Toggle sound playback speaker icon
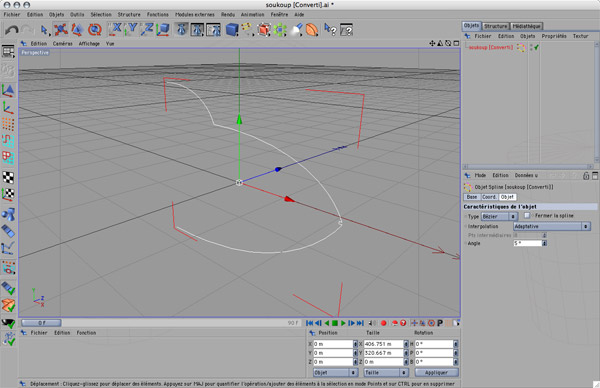Viewport: 600px width, 388px height. click(x=372, y=323)
